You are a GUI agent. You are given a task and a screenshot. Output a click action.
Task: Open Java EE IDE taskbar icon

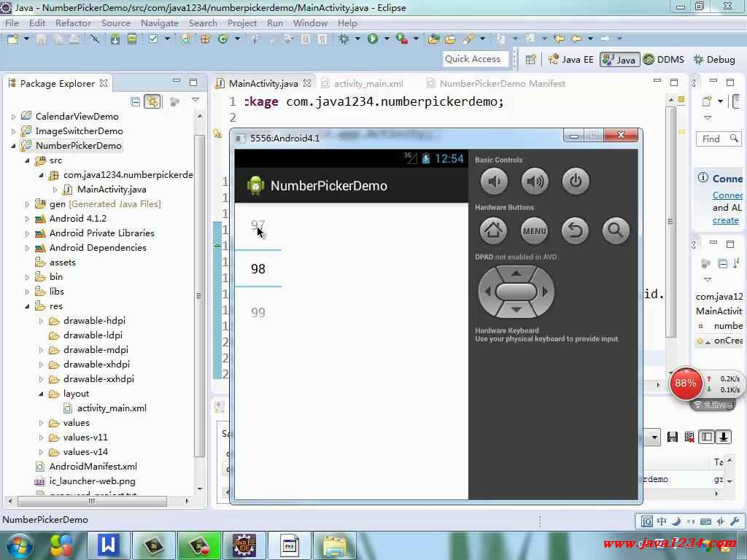point(244,545)
